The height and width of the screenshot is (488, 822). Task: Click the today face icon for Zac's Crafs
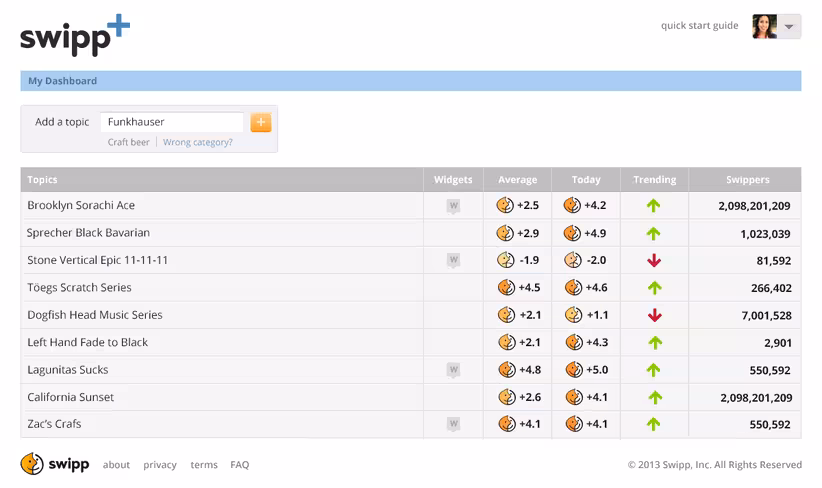(x=574, y=424)
